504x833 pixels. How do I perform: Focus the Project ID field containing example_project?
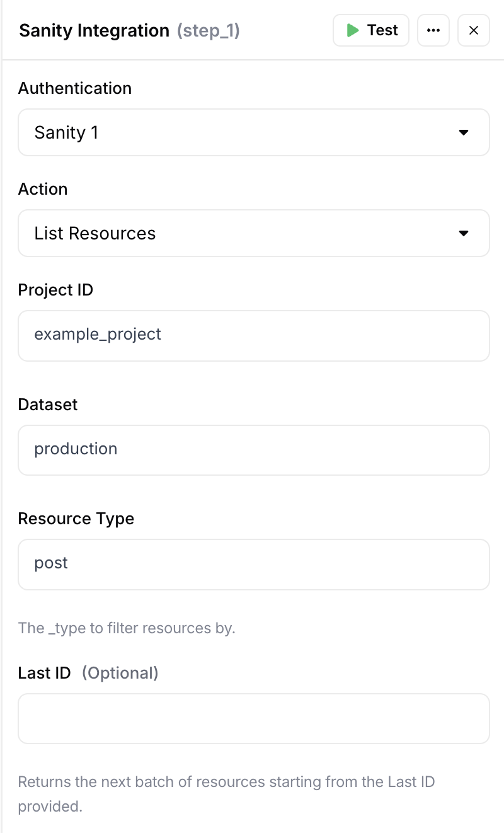(x=254, y=336)
